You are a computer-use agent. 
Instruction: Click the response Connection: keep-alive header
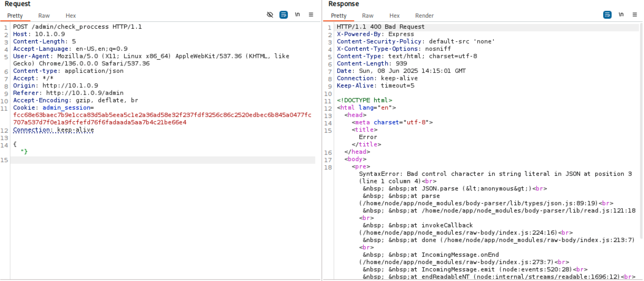click(377, 78)
